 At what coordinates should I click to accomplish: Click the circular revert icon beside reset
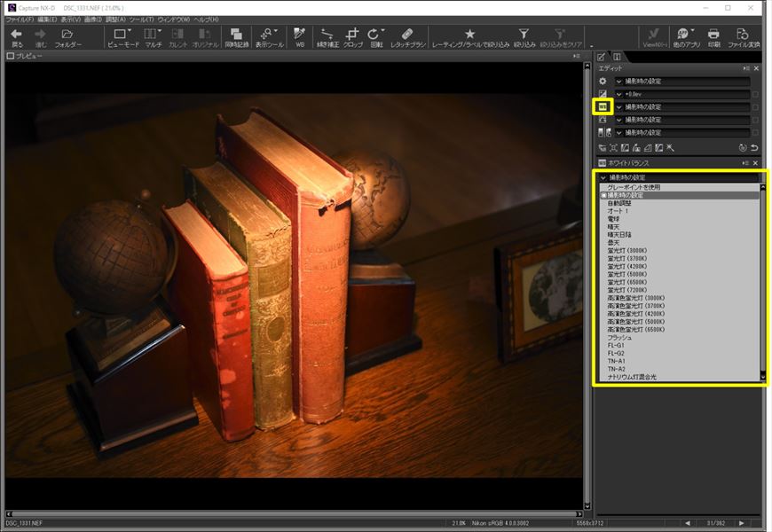743,148
